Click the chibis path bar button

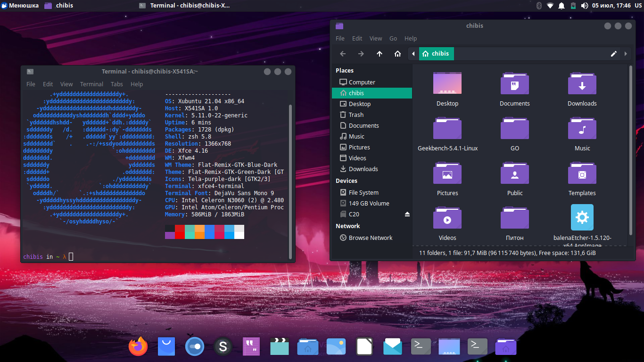pos(437,54)
